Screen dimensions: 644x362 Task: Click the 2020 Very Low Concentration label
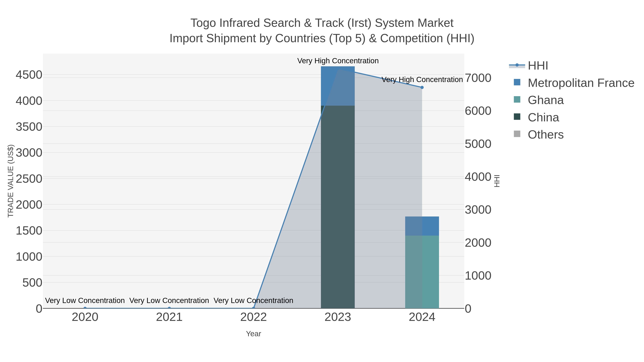point(85,301)
